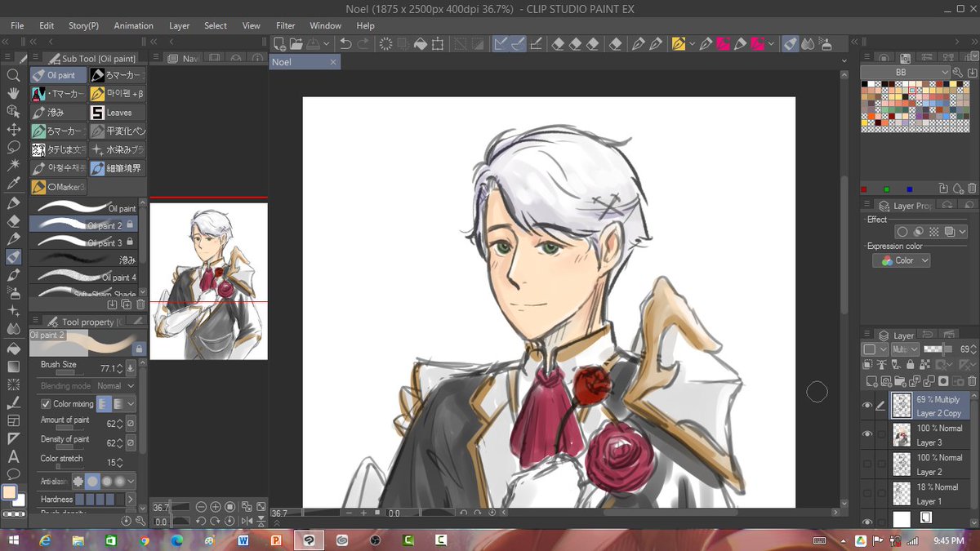Open the Filter menu
The width and height of the screenshot is (980, 551).
click(x=286, y=25)
